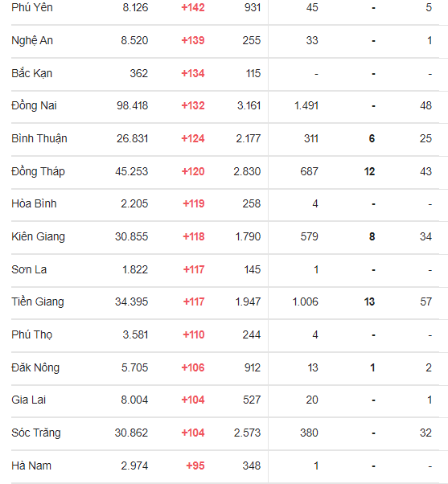
Task: Click the Hòa Bình row label
Action: [x=34, y=203]
